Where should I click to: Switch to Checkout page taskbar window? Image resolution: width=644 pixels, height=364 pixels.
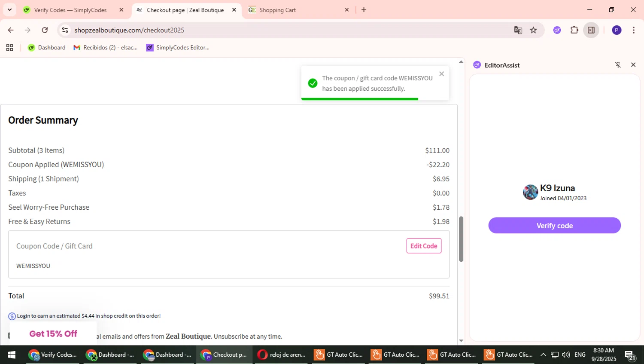[x=225, y=355]
